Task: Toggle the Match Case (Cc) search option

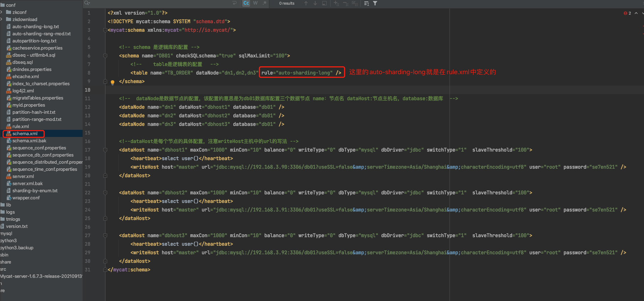Action: [246, 3]
